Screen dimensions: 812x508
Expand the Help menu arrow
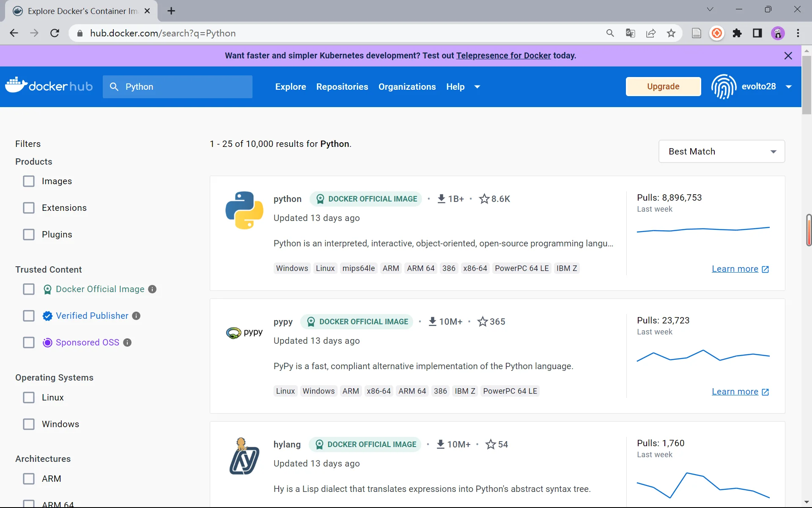click(x=477, y=87)
